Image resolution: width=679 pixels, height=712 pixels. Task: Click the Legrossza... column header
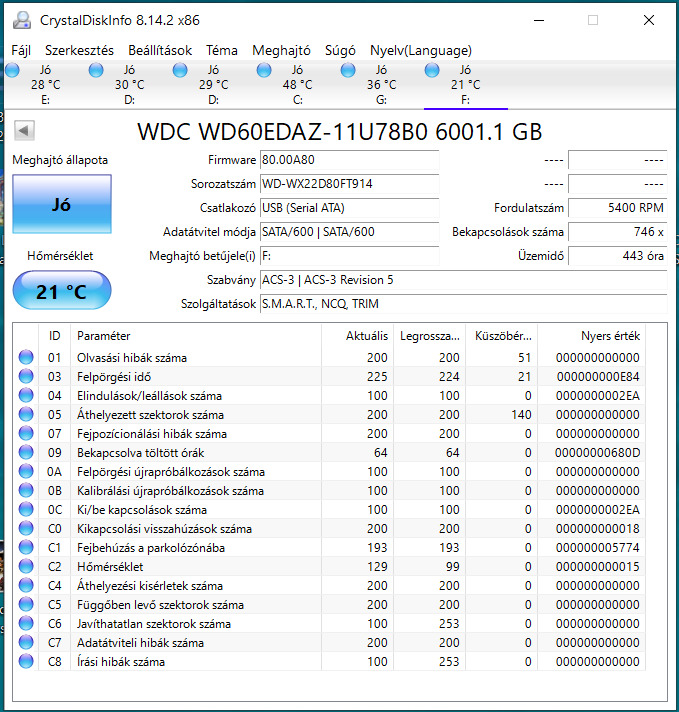click(429, 336)
